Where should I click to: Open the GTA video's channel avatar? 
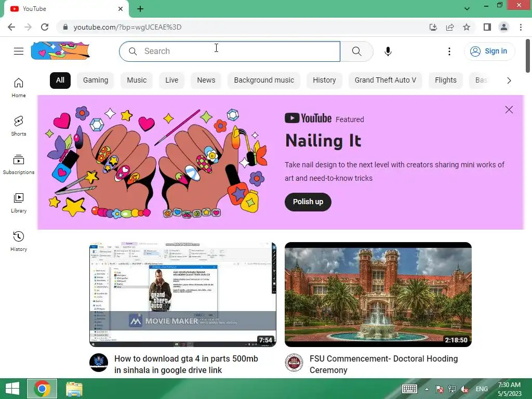(x=99, y=362)
